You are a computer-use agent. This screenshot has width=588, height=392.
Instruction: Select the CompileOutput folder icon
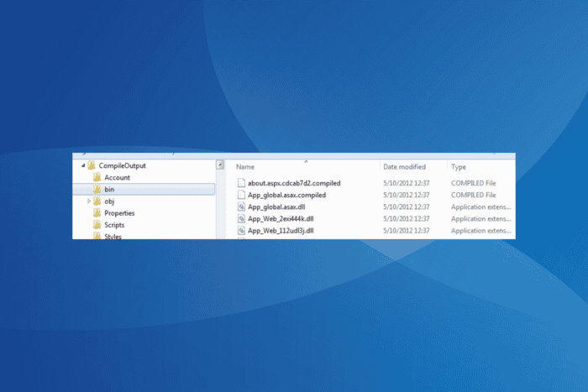pyautogui.click(x=91, y=165)
